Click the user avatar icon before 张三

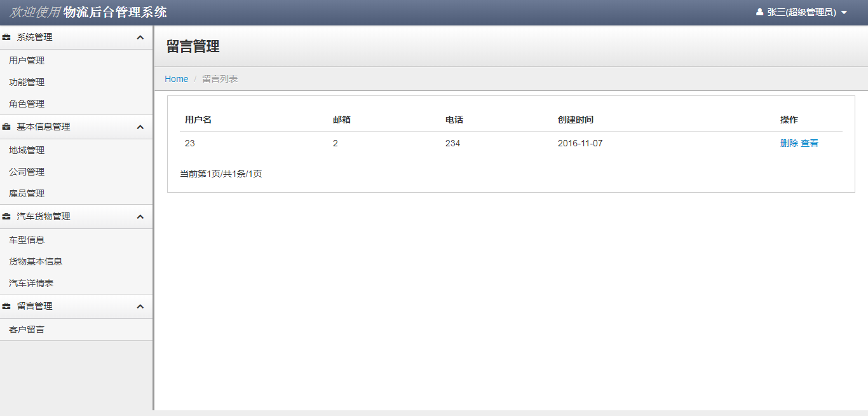coord(759,12)
